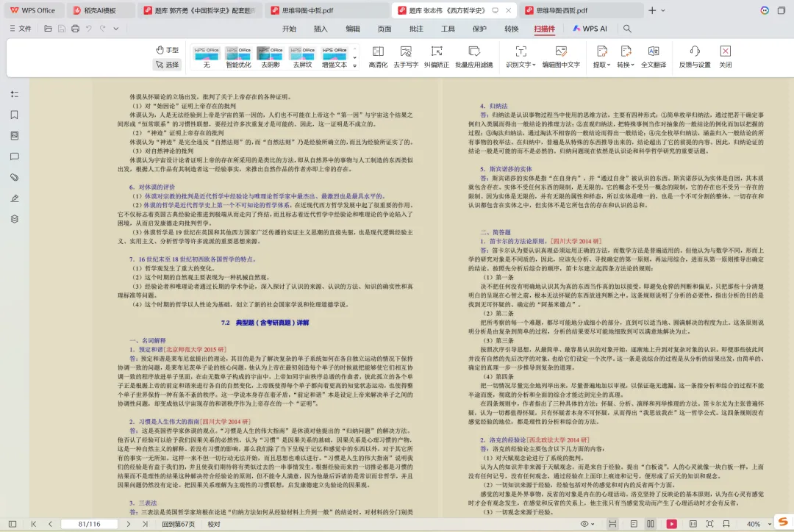794x532 pixels.
Task: Turn on the 增强文本 text enhancement filter
Action: click(334, 57)
